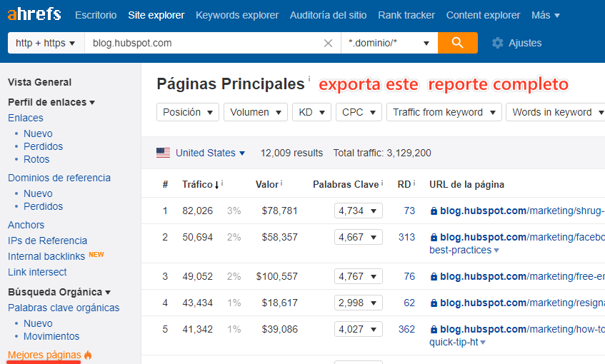Click the $100,557 value cell
The height and width of the screenshot is (364, 605).
point(277,276)
